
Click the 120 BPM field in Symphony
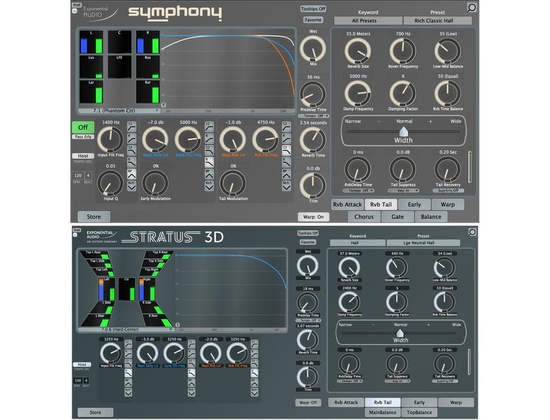[78, 175]
